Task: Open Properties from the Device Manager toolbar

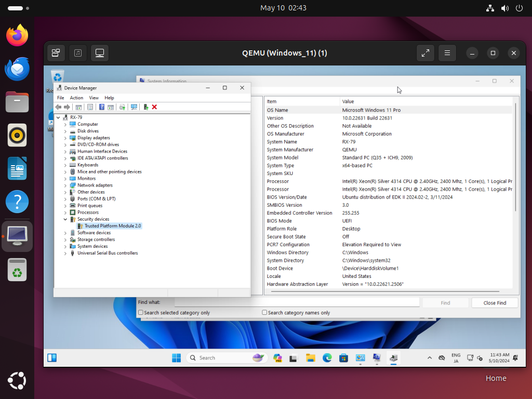Action: 90,107
